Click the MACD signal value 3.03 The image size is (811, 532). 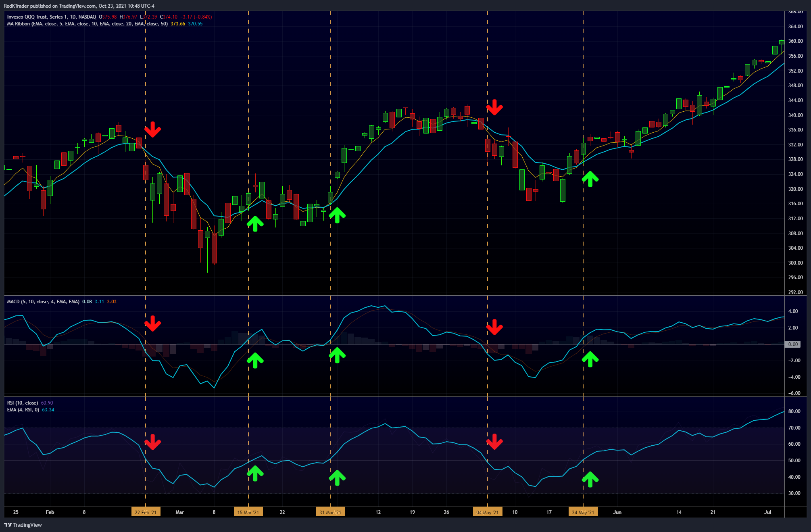(x=112, y=302)
